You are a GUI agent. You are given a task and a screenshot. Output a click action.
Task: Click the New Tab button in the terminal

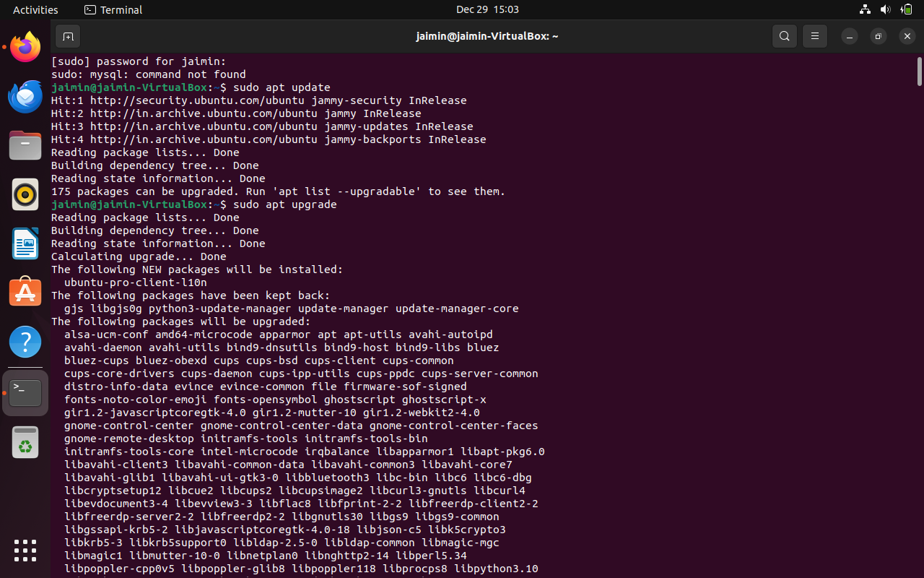coord(68,36)
